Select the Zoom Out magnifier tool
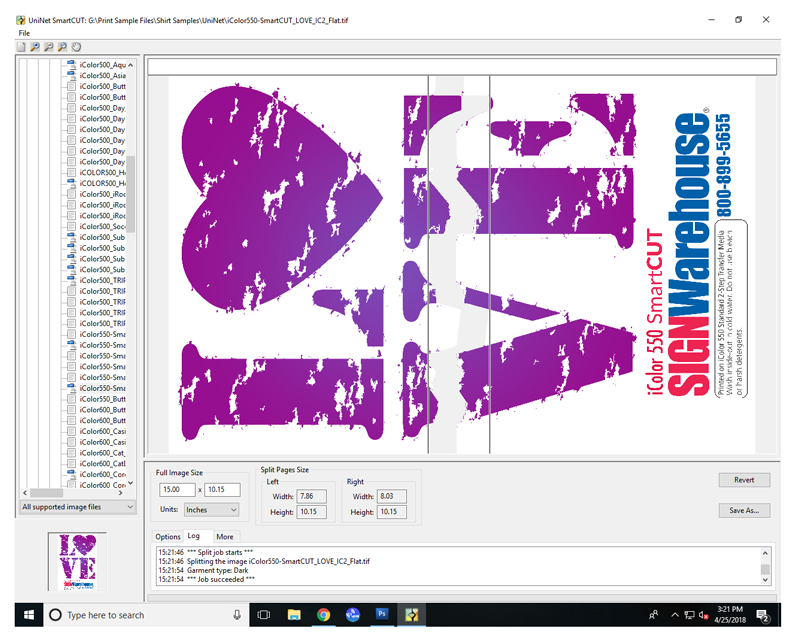 (49, 47)
